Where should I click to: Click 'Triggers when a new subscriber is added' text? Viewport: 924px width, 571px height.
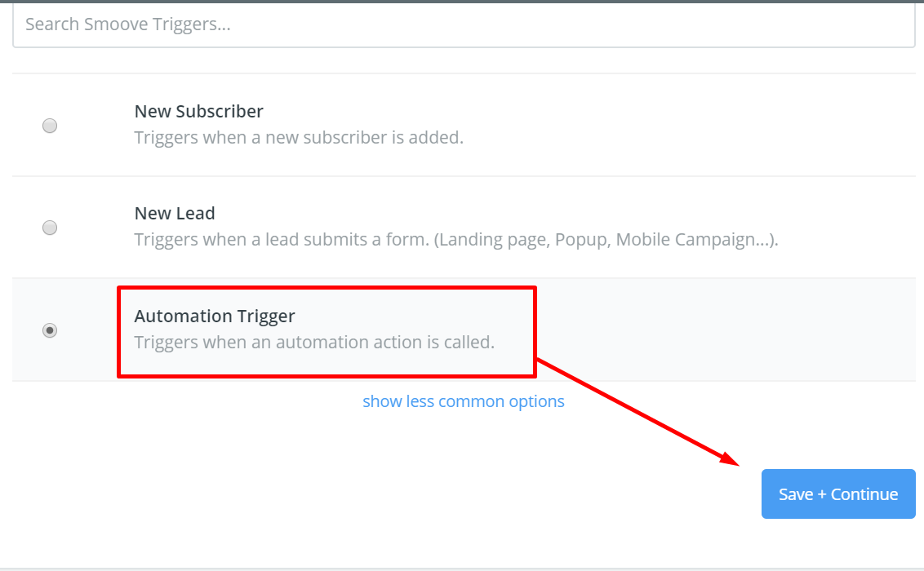(x=299, y=137)
